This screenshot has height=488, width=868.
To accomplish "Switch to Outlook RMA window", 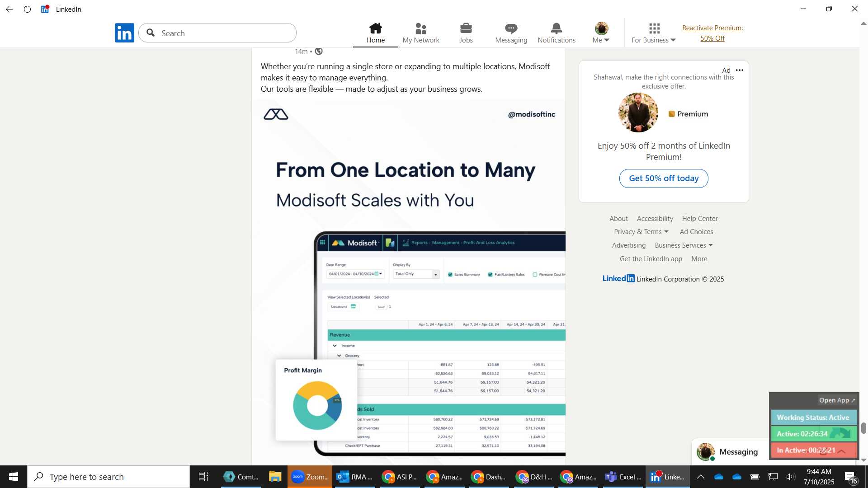I will pyautogui.click(x=355, y=477).
